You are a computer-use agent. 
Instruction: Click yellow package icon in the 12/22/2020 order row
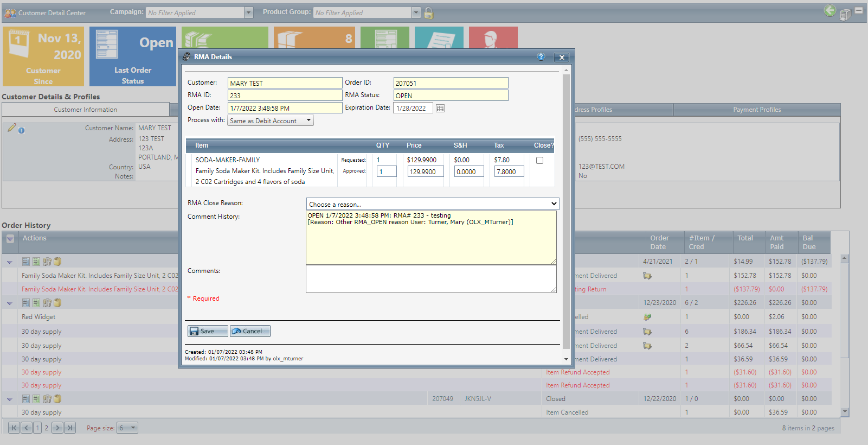click(x=57, y=399)
